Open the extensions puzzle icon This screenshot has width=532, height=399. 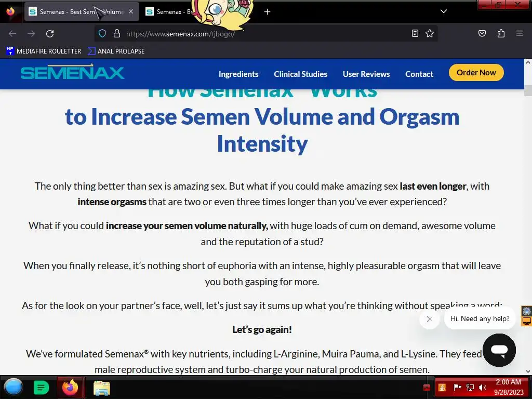[501, 33]
